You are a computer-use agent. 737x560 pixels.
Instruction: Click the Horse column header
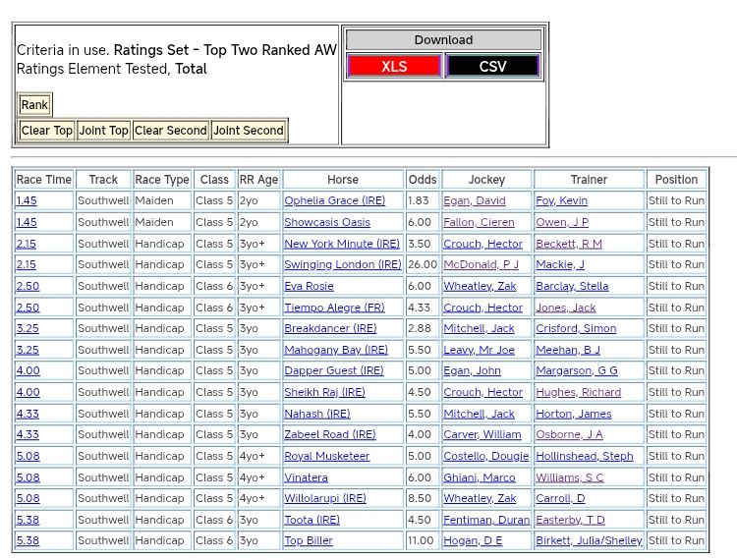(343, 180)
